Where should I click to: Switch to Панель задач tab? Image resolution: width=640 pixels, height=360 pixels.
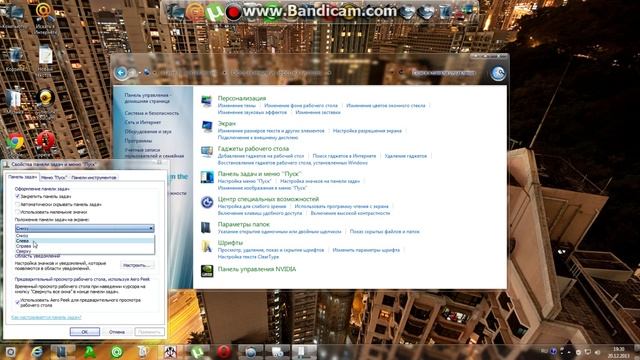click(22, 177)
